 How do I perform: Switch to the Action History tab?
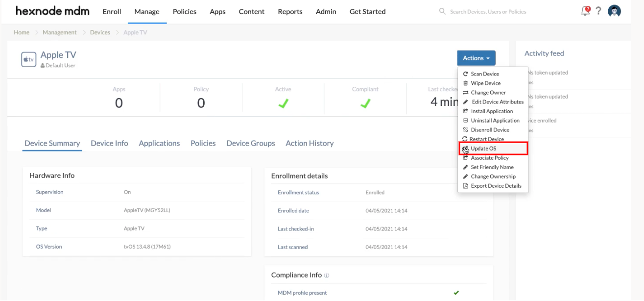coord(310,143)
